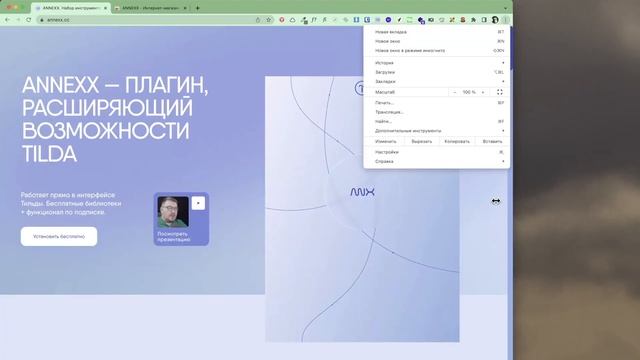The height and width of the screenshot is (360, 640).
Task: Click the 100 % zoom value
Action: click(469, 92)
